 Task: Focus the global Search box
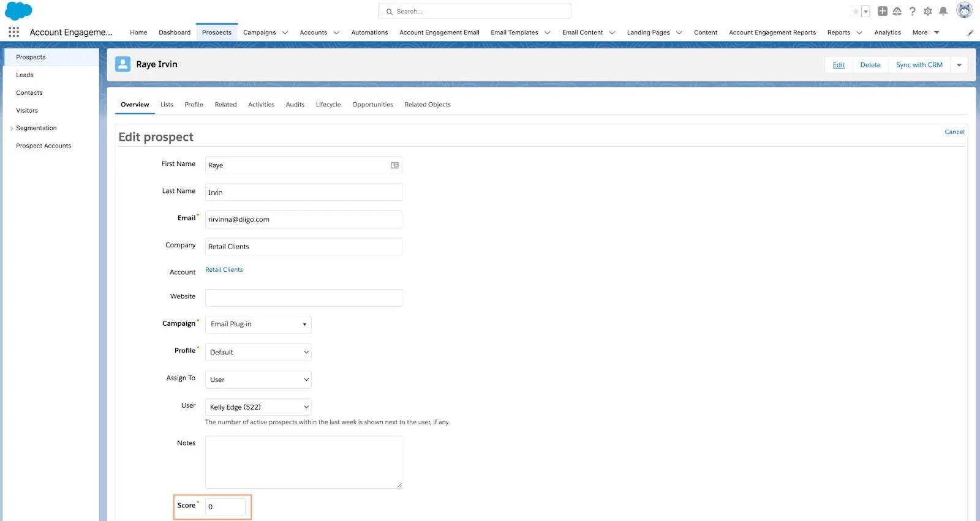pos(475,12)
